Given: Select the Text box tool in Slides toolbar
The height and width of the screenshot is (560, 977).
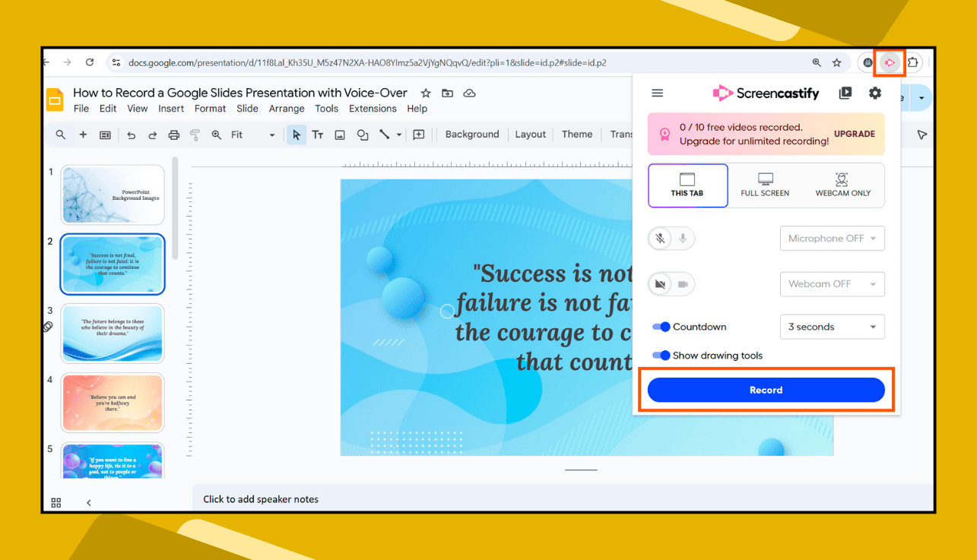Looking at the screenshot, I should point(318,134).
